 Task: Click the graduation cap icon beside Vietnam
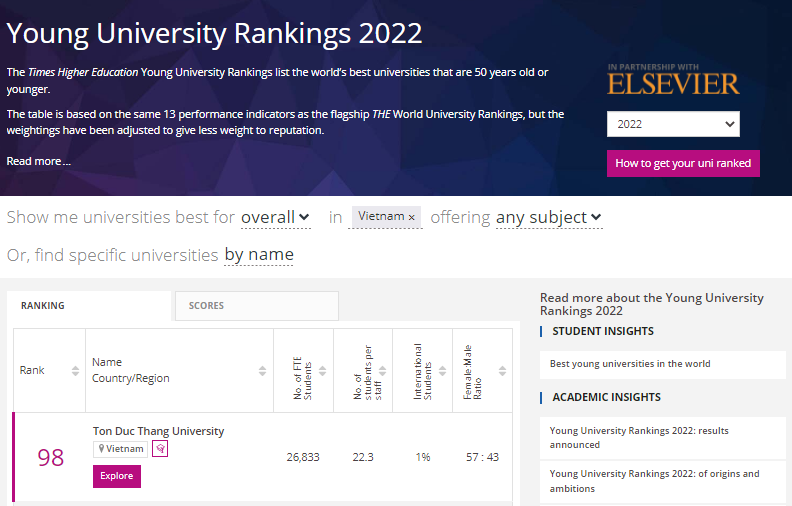(x=160, y=449)
